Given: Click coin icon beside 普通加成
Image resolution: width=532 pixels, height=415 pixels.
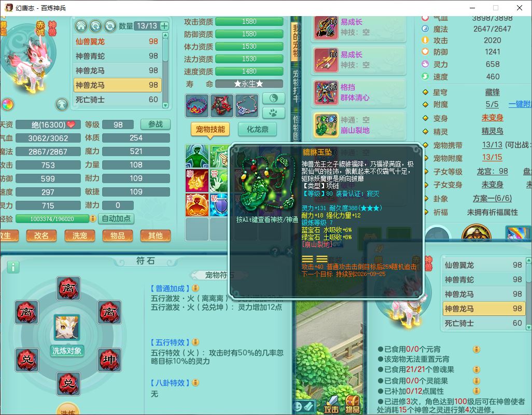Looking at the screenshot, I should pyautogui.click(x=195, y=288).
